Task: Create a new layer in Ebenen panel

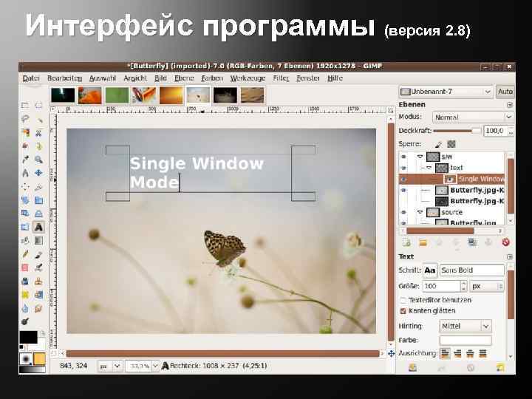Action: click(406, 242)
